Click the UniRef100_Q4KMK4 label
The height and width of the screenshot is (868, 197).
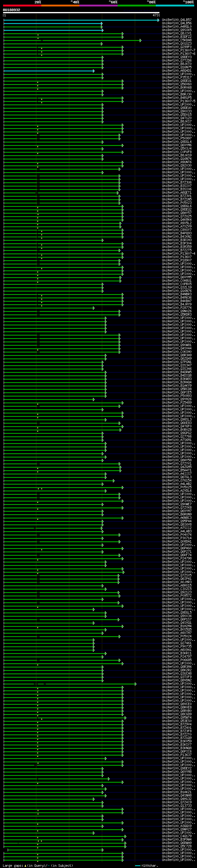(177, 220)
